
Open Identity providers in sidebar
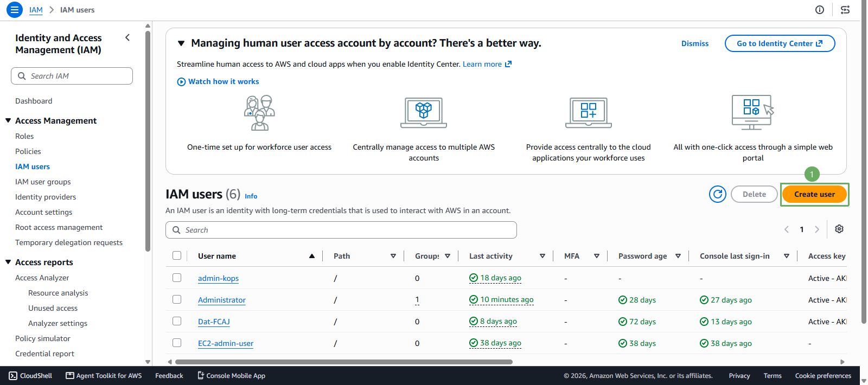point(46,197)
